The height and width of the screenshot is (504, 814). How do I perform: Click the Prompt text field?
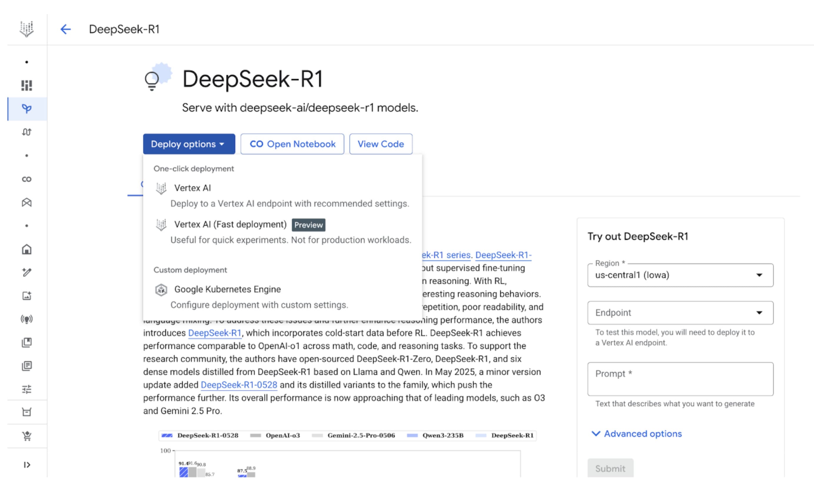click(x=680, y=379)
